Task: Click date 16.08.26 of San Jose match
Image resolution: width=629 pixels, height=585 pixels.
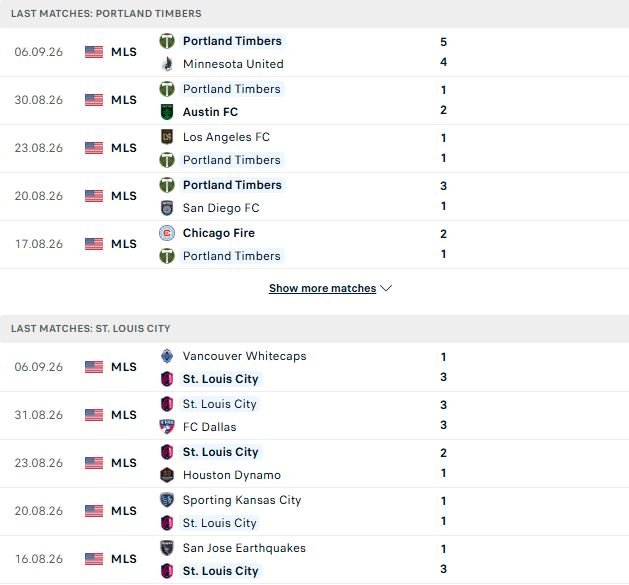Action: [39, 559]
